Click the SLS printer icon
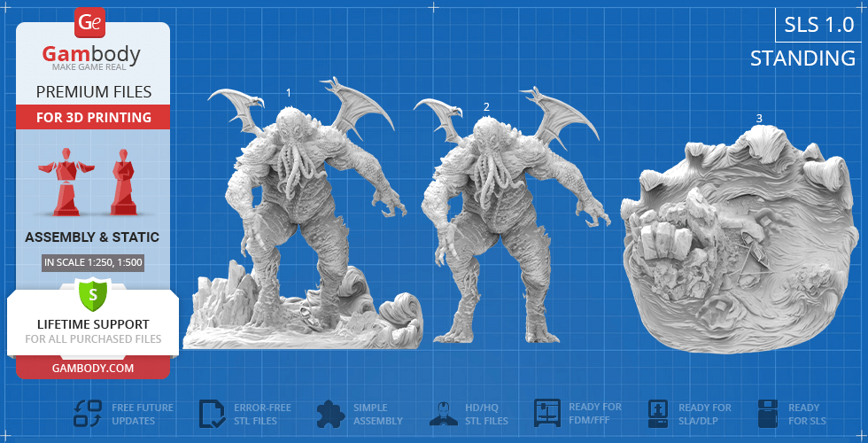Image resolution: width=868 pixels, height=443 pixels. pyautogui.click(x=769, y=414)
